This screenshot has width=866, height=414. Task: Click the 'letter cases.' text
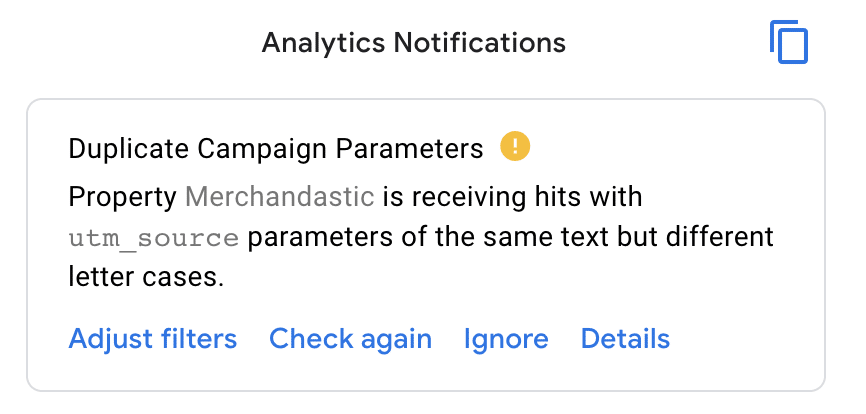pyautogui.click(x=146, y=277)
